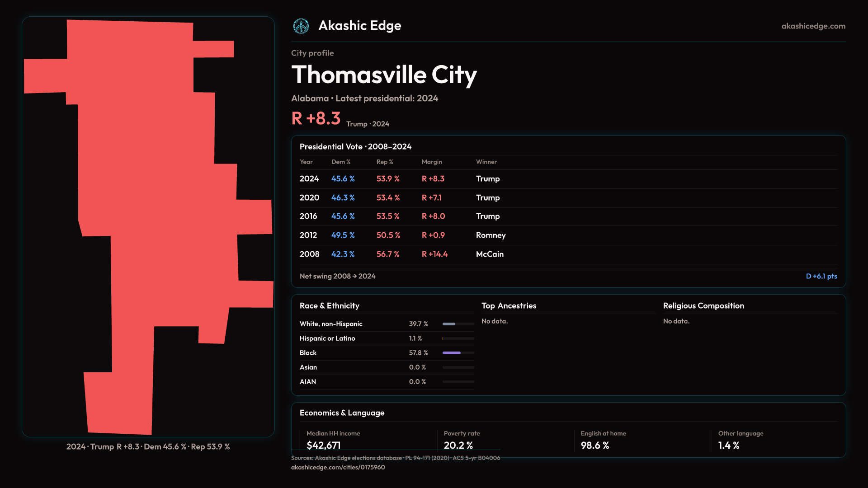Click the Poverty rate 20.2 % stat
This screenshot has width=868, height=488.
(x=458, y=445)
